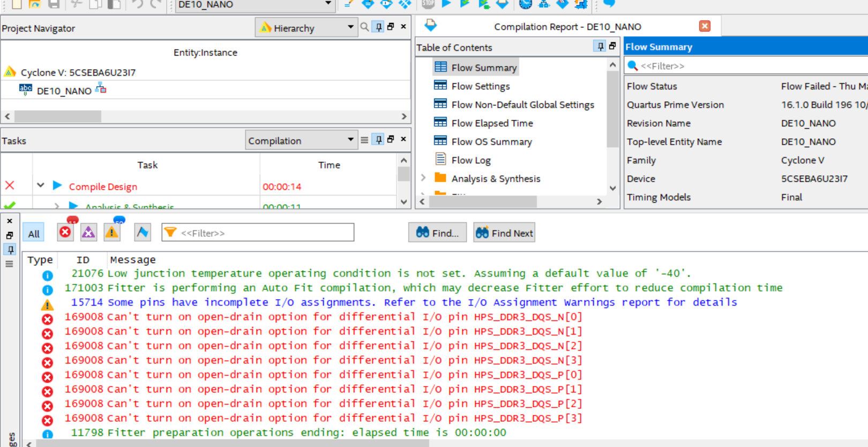Viewport: 868px width, 447px height.
Task: Click the hierarchy icon beside DE10_NANO
Action: [101, 88]
